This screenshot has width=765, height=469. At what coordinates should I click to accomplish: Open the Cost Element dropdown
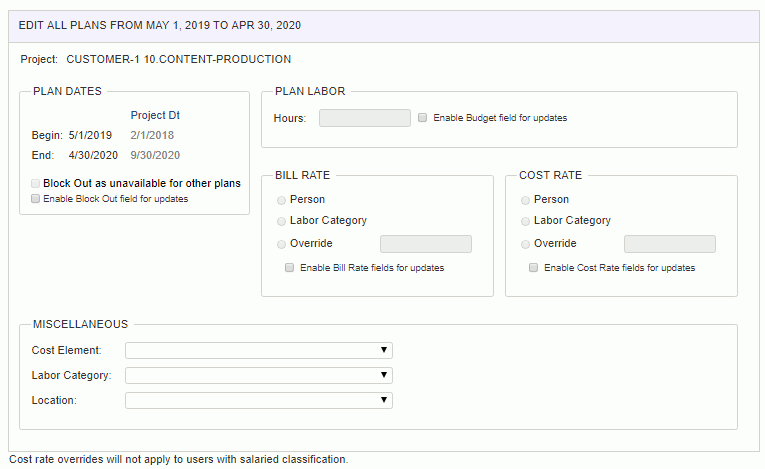click(x=259, y=350)
